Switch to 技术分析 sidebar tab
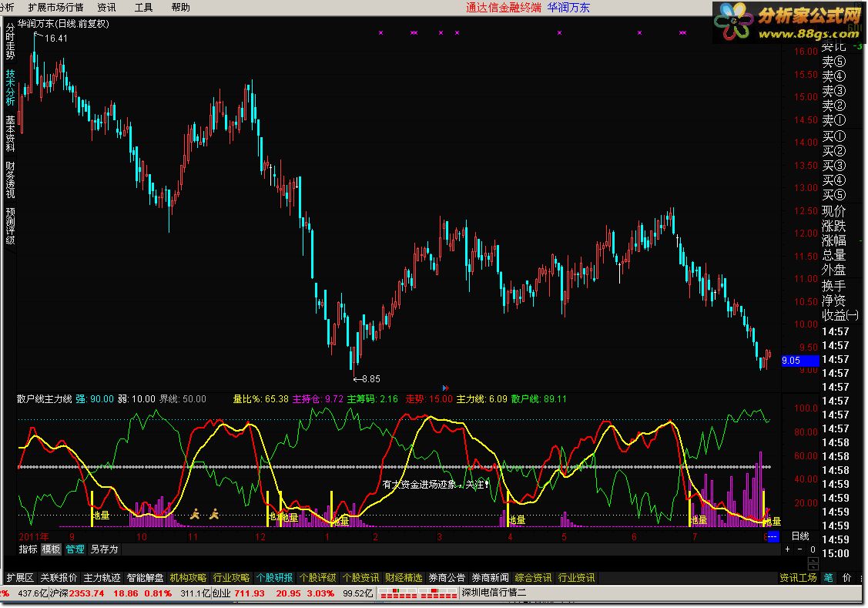Image resolution: width=868 pixels, height=608 pixels. click(10, 87)
